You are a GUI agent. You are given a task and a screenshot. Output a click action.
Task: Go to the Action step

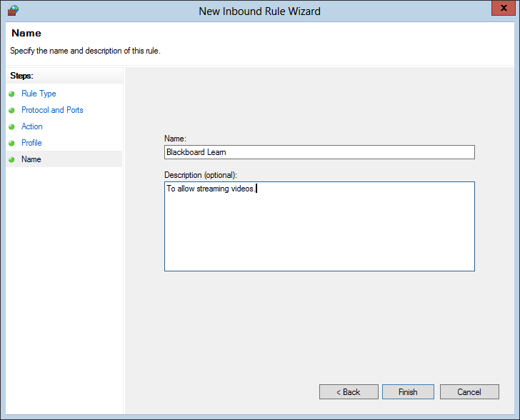tap(32, 126)
